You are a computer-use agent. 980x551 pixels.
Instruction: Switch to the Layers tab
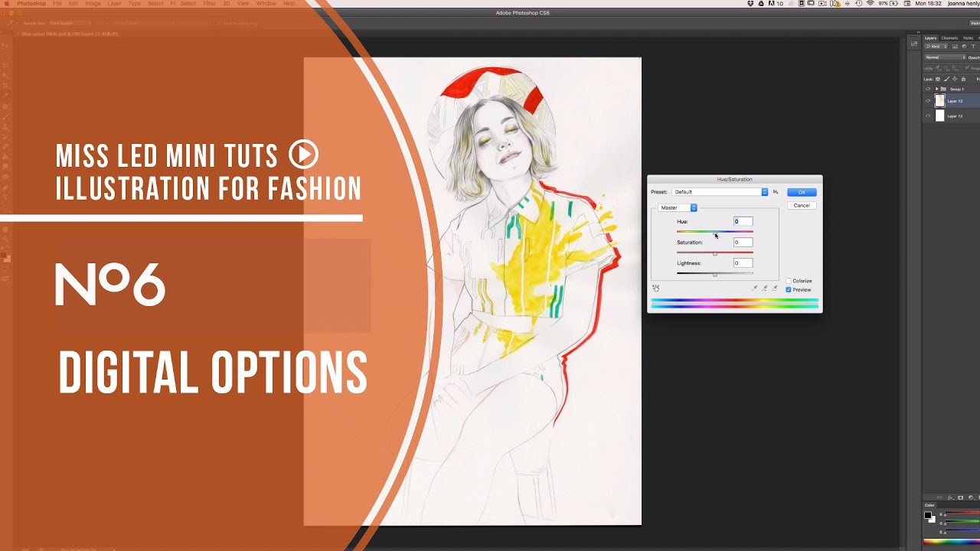930,37
